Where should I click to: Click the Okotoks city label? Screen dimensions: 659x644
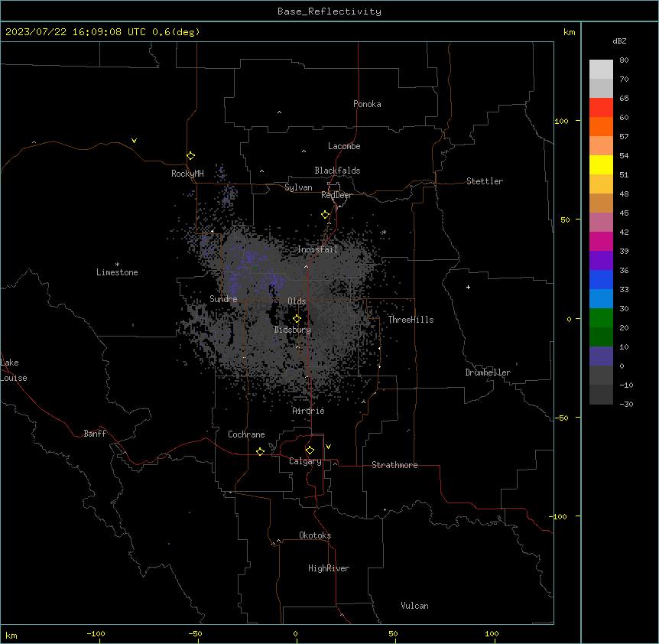[315, 535]
